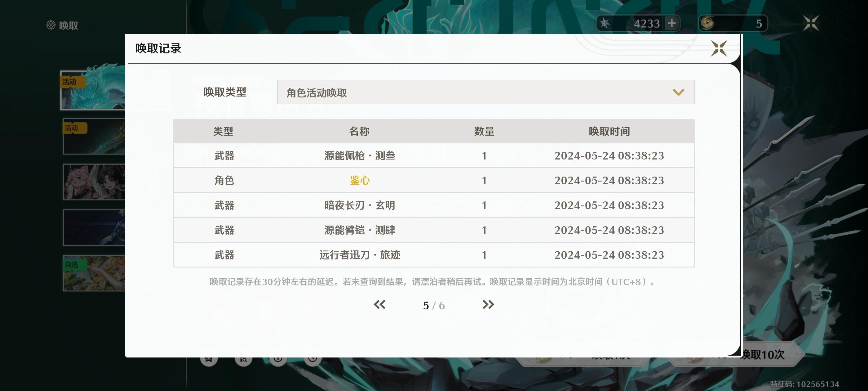Click the gold chevron arrow on dropdown

(x=678, y=92)
